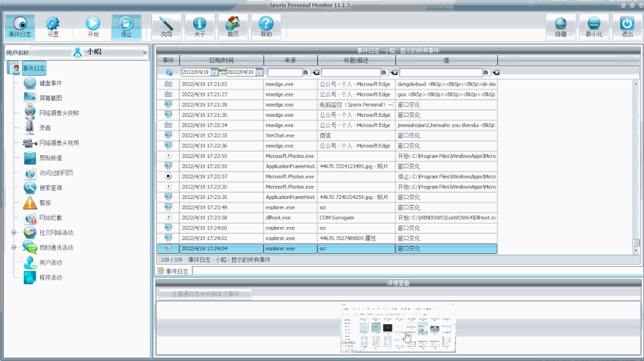This screenshot has height=361, width=644.
Task: Open 搜索查询 search queries
Action: pyautogui.click(x=51, y=188)
